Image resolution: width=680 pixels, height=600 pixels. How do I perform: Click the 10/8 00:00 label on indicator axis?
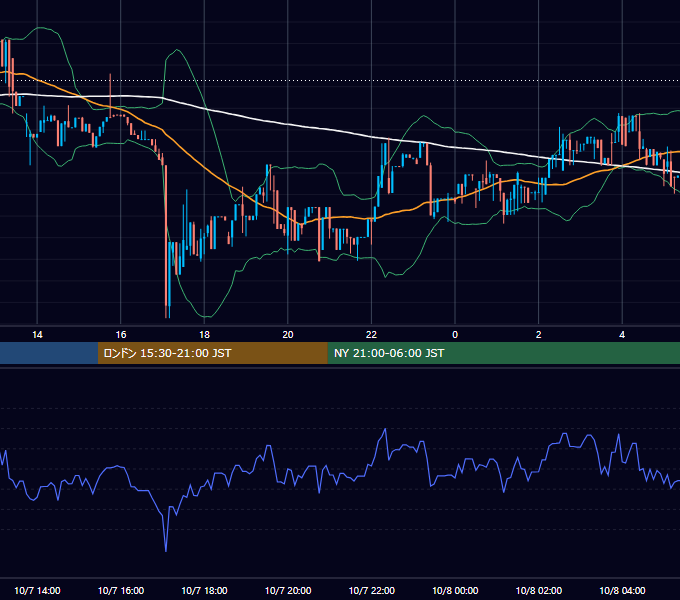pyautogui.click(x=455, y=590)
